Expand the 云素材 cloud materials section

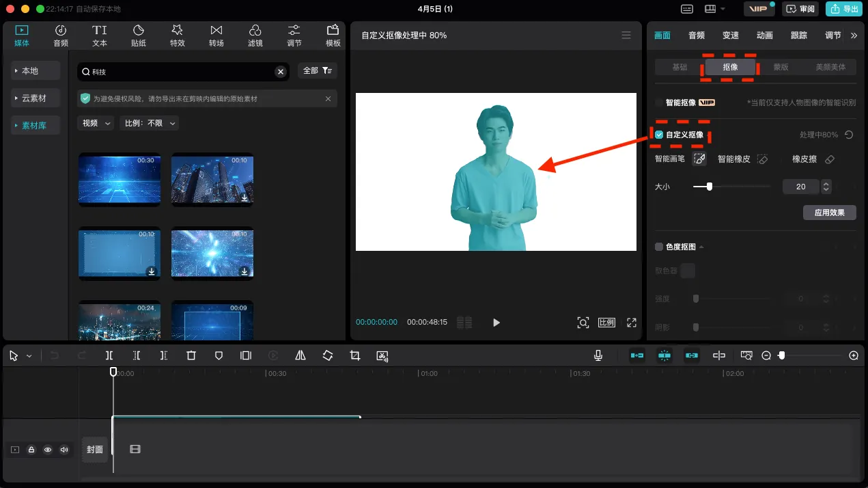point(36,98)
